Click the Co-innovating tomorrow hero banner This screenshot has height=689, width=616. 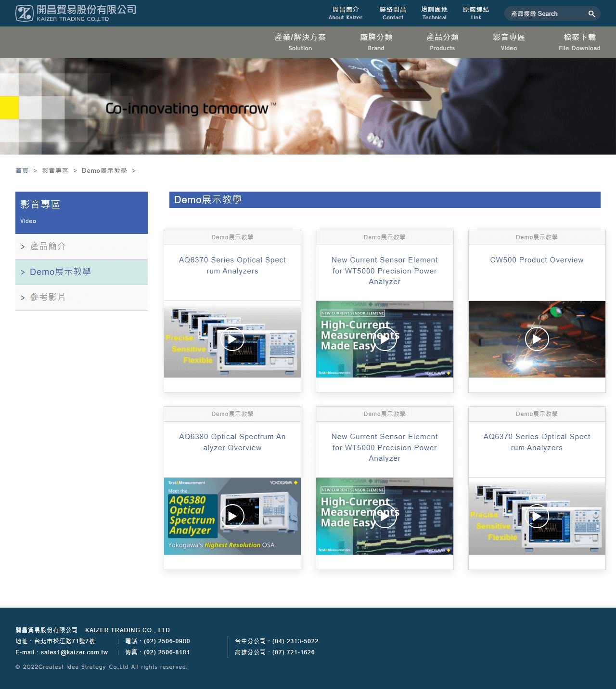tap(308, 106)
